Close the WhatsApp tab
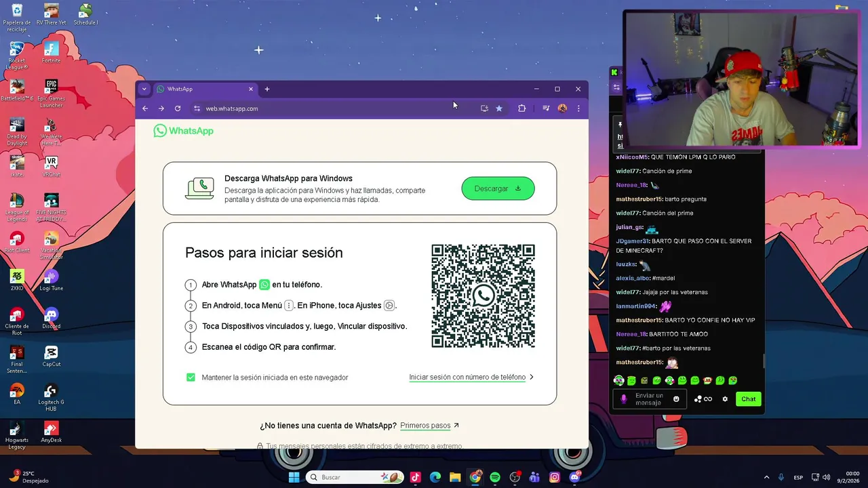868x488 pixels. [251, 89]
